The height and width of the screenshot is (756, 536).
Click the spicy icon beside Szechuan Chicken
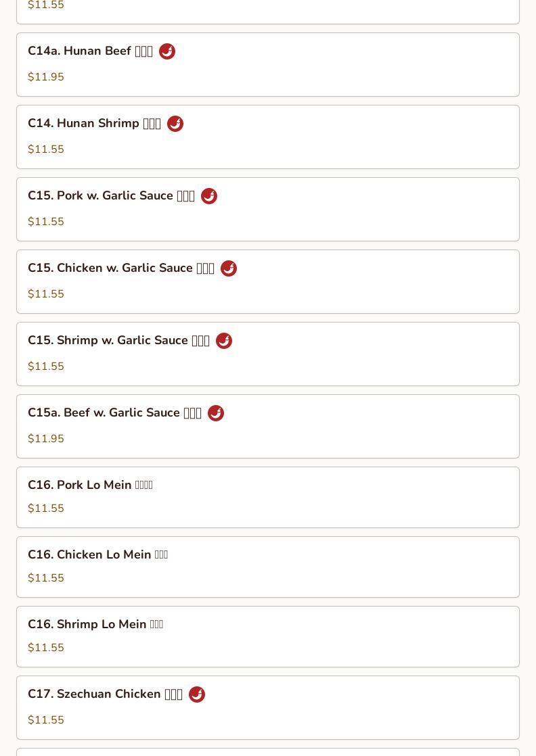pos(197,694)
